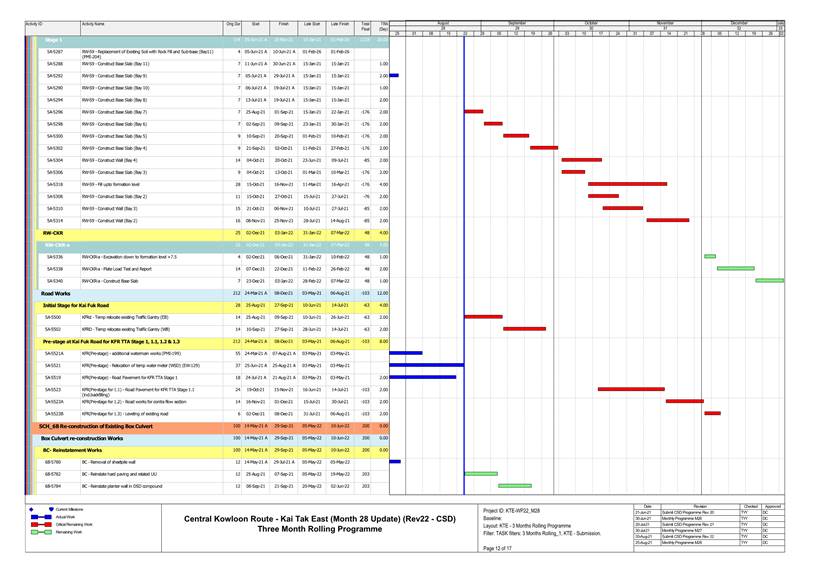Click the Actual Work legend bar symbol

pyautogui.click(x=43, y=516)
